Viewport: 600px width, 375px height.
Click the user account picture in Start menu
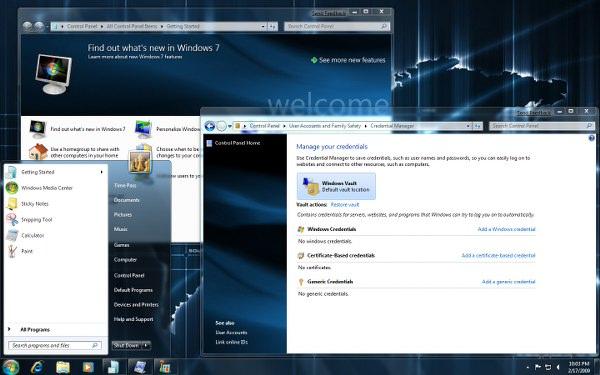click(140, 162)
